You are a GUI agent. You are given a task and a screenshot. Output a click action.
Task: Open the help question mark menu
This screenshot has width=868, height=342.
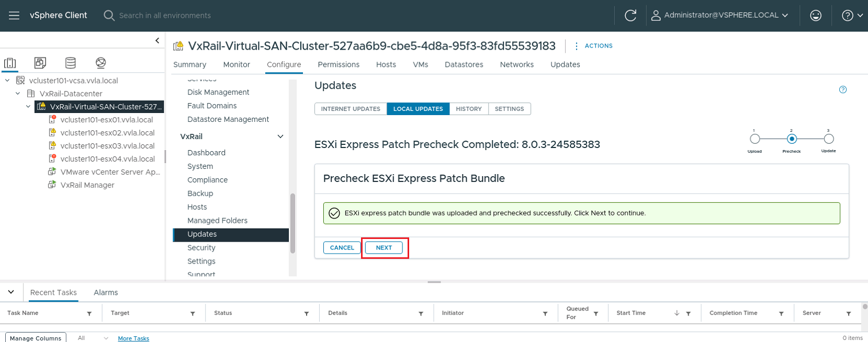pos(852,16)
